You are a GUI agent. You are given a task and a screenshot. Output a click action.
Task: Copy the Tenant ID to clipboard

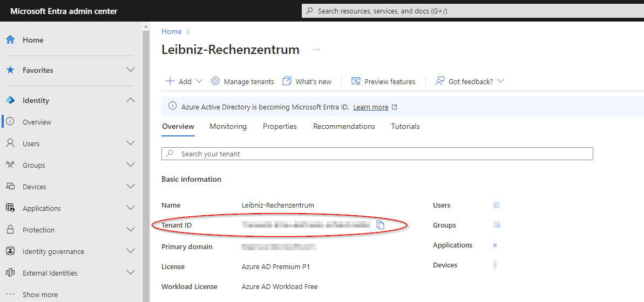coord(381,225)
